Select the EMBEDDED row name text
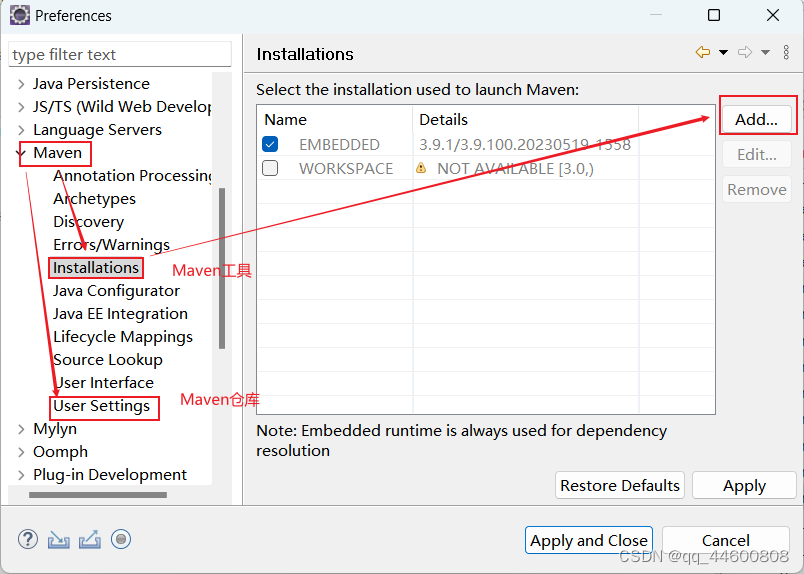The height and width of the screenshot is (574, 804). point(339,145)
